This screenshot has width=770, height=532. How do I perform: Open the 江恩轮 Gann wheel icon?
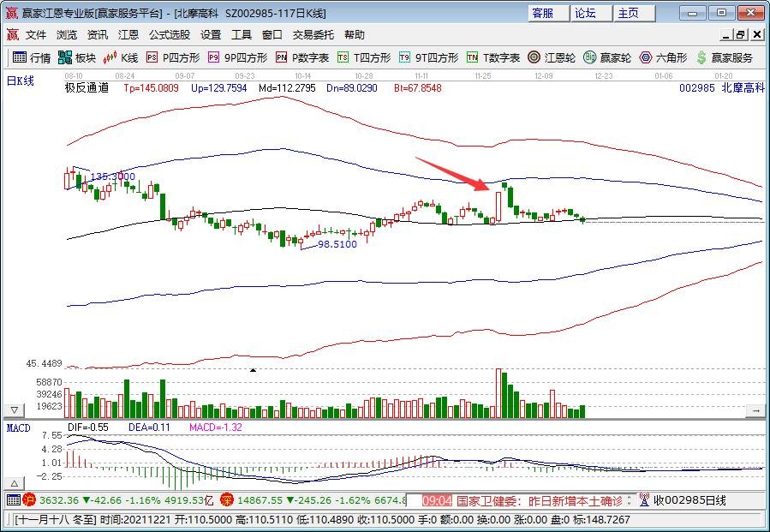(x=534, y=57)
